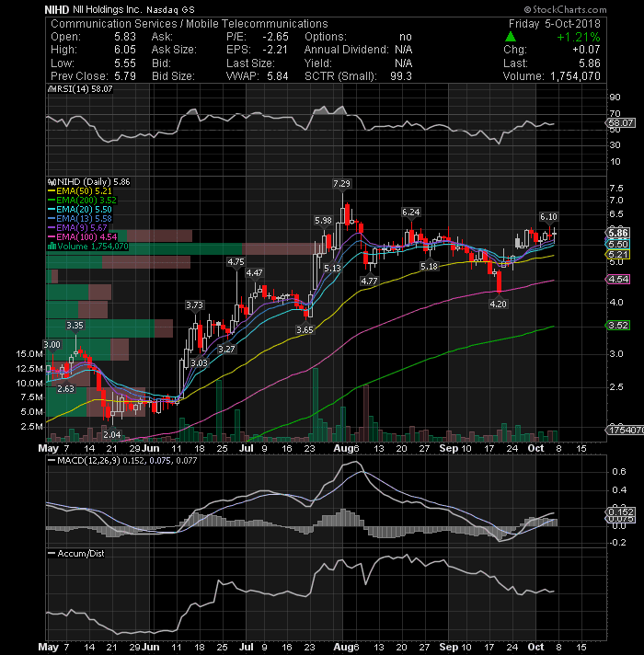Click the 6.10 high price annotation
The height and width of the screenshot is (655, 644).
pyautogui.click(x=548, y=216)
